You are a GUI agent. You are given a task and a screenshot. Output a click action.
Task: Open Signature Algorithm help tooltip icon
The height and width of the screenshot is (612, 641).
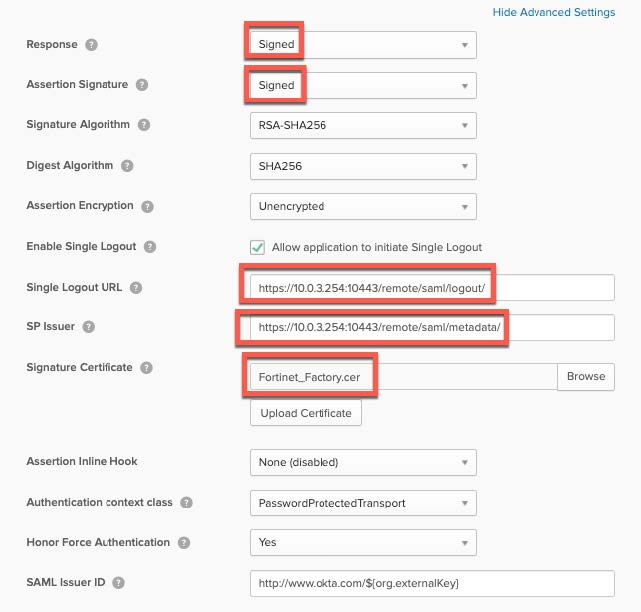(x=144, y=125)
